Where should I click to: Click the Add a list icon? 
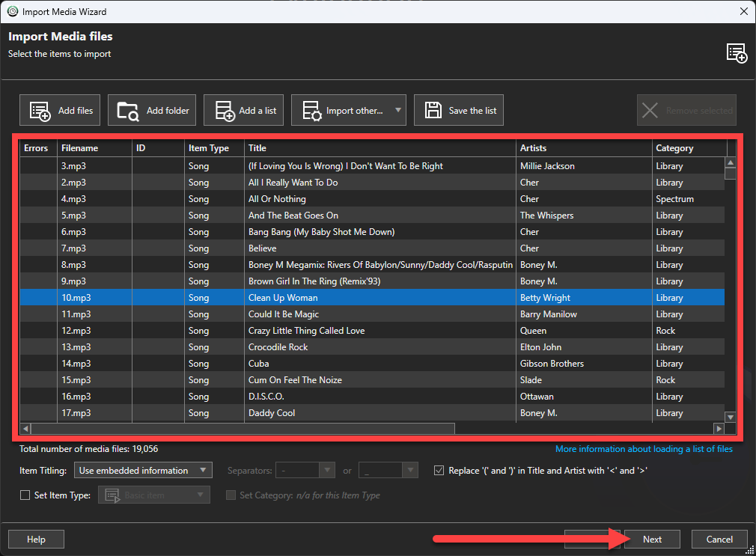[225, 111]
